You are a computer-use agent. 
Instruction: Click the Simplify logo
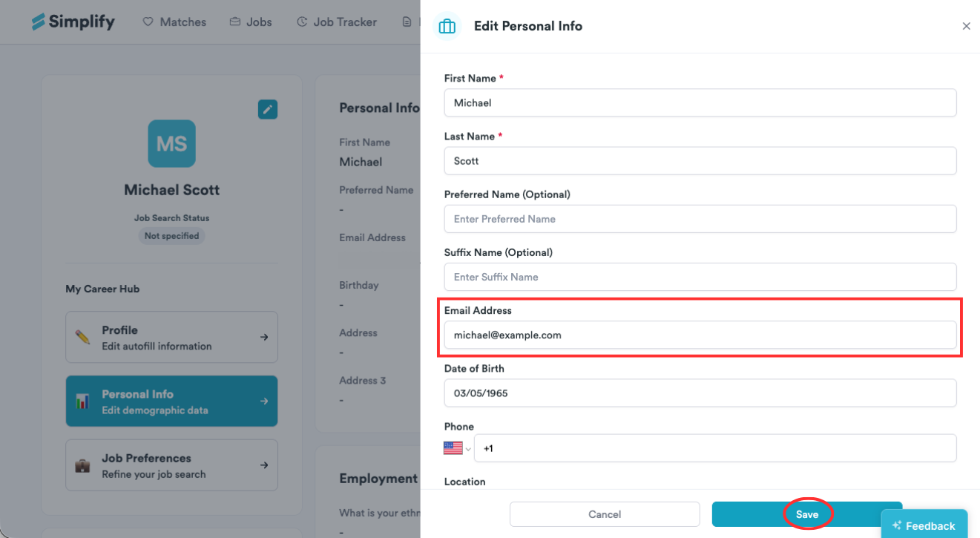tap(73, 22)
